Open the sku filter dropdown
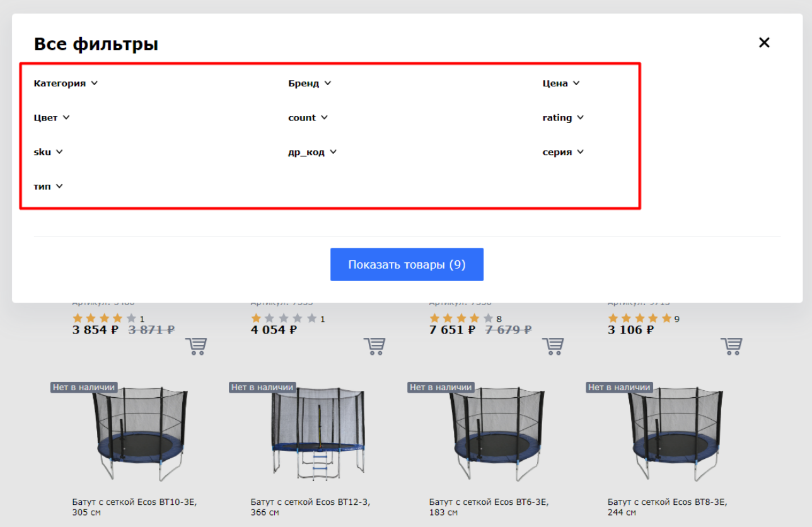This screenshot has height=527, width=812. (x=48, y=152)
